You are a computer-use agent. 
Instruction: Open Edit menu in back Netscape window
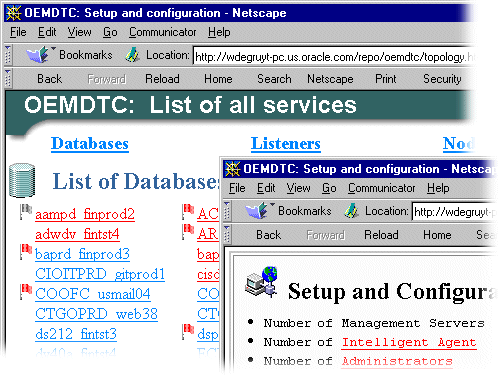click(x=47, y=32)
